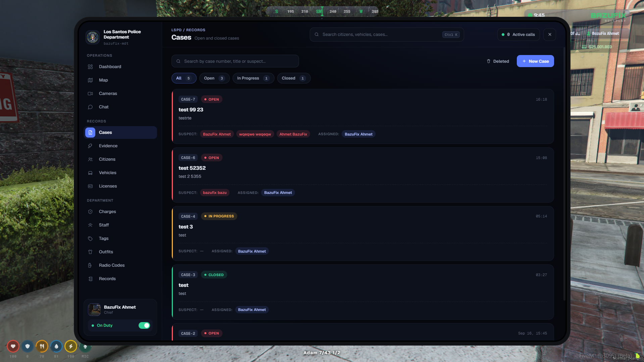Click suspect tag bazufix bazu
Screen dimensions: 644x362
[215, 193]
